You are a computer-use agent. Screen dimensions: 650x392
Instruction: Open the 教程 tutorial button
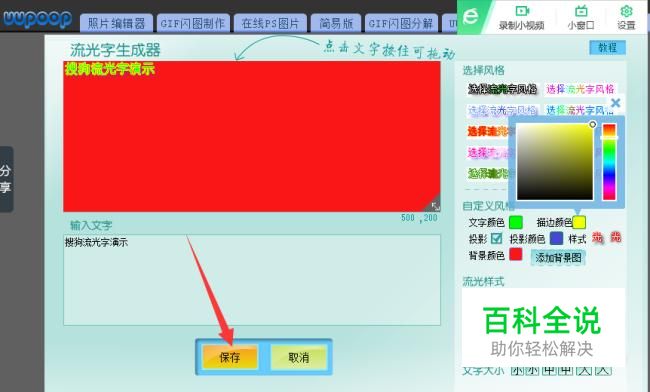click(607, 48)
